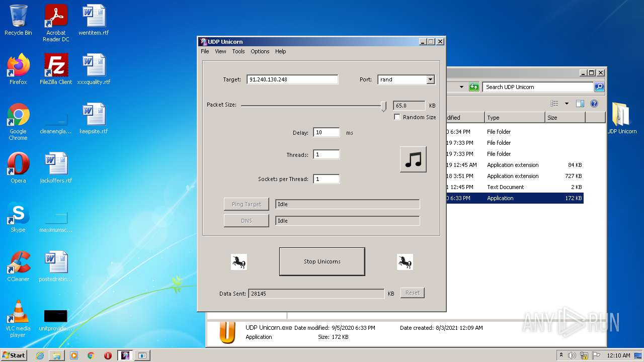The height and width of the screenshot is (362, 644).
Task: Select the 727 KB Application extension row
Action: 515,176
